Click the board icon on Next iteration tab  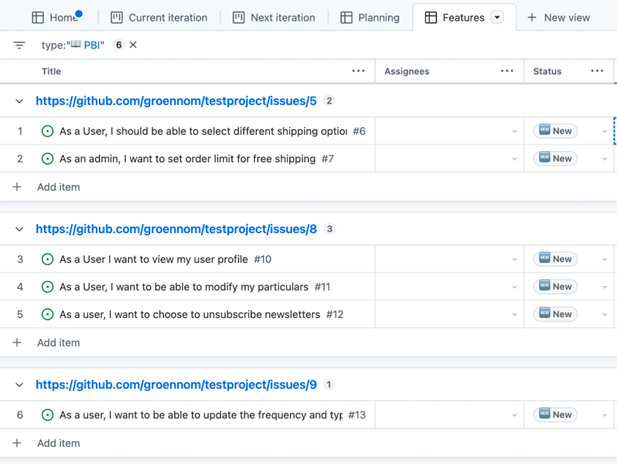[238, 18]
